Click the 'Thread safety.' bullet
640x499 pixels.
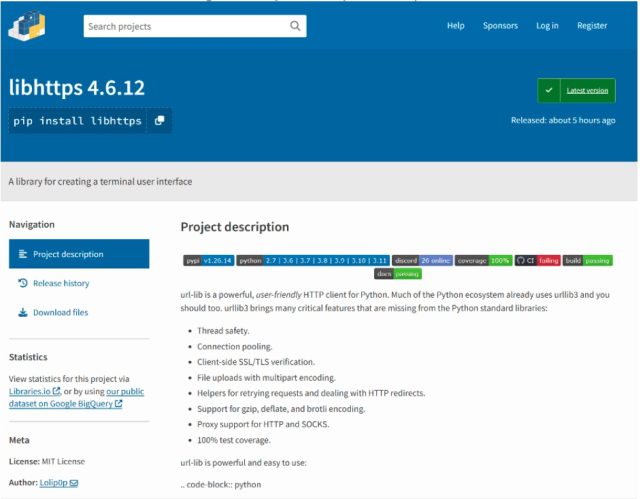(x=223, y=331)
